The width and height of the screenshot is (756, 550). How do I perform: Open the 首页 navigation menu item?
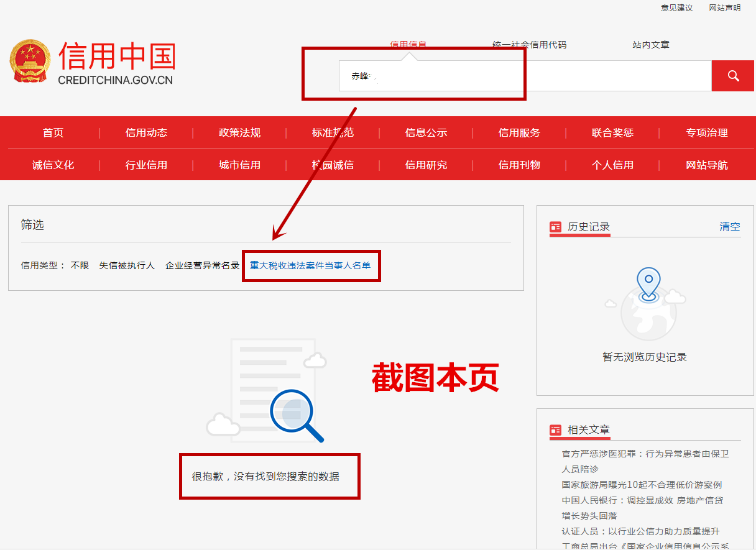coord(53,132)
